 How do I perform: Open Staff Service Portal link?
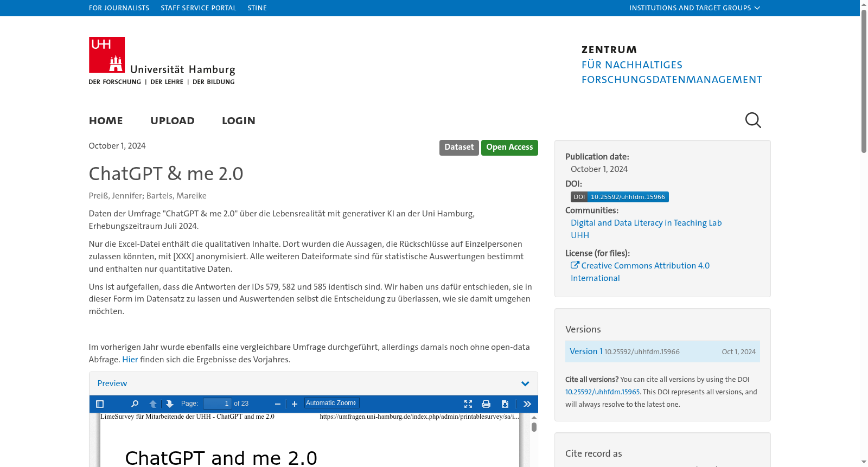pyautogui.click(x=199, y=8)
